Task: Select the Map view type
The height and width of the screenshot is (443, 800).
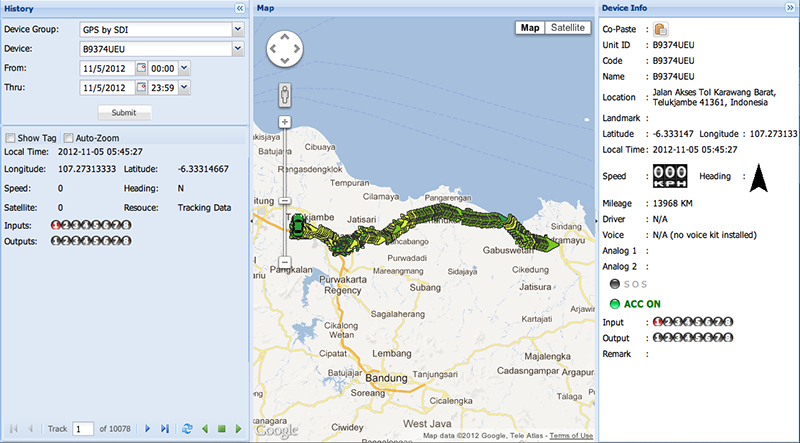Action: [x=530, y=28]
